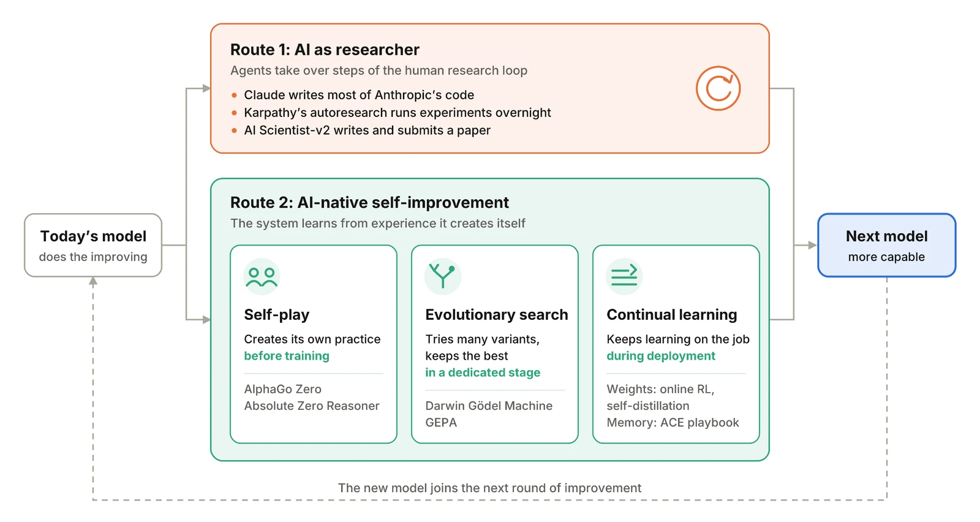Click 'Absolute Zero Reasoner' example
The width and height of the screenshot is (980, 522).
312,406
